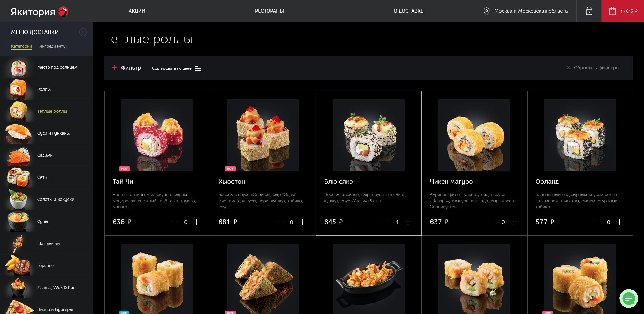
Task: Increase Тай Чи quantity with plus
Action: (x=197, y=222)
